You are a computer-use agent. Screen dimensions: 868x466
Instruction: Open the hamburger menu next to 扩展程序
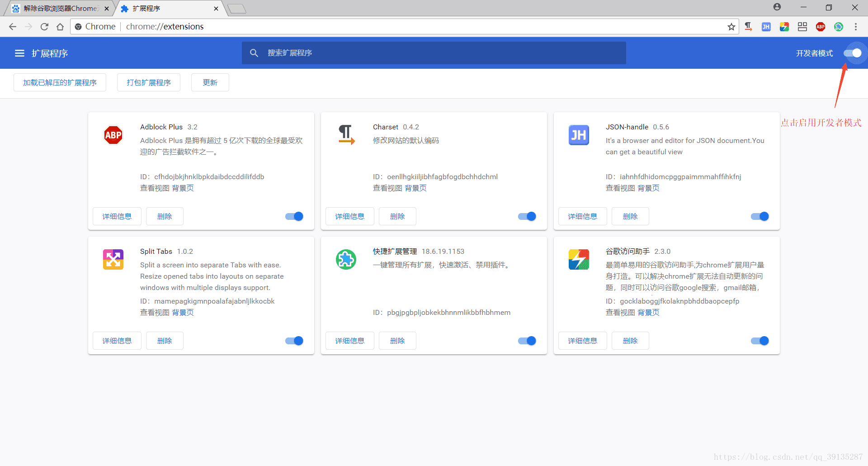pyautogui.click(x=19, y=53)
